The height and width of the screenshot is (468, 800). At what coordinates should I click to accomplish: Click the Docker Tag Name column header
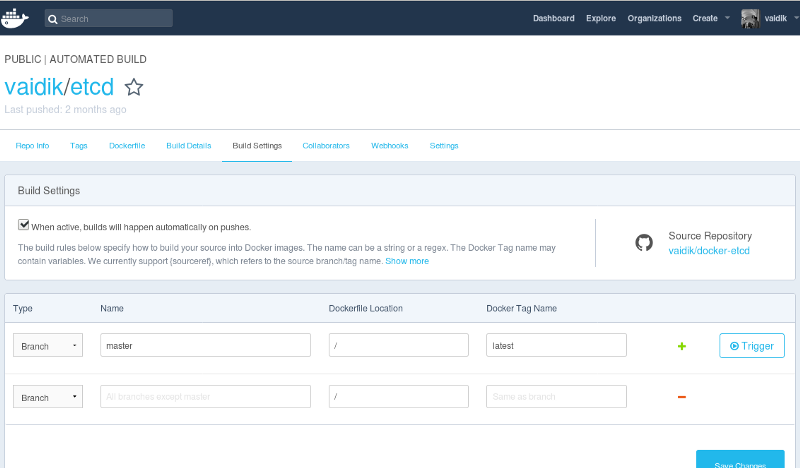tap(521, 308)
